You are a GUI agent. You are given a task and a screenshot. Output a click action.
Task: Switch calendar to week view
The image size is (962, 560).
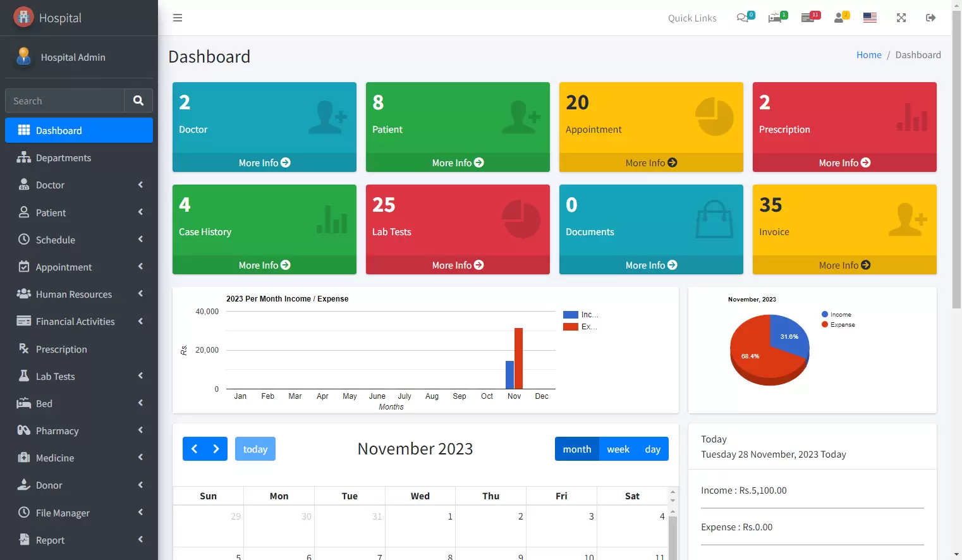click(618, 449)
